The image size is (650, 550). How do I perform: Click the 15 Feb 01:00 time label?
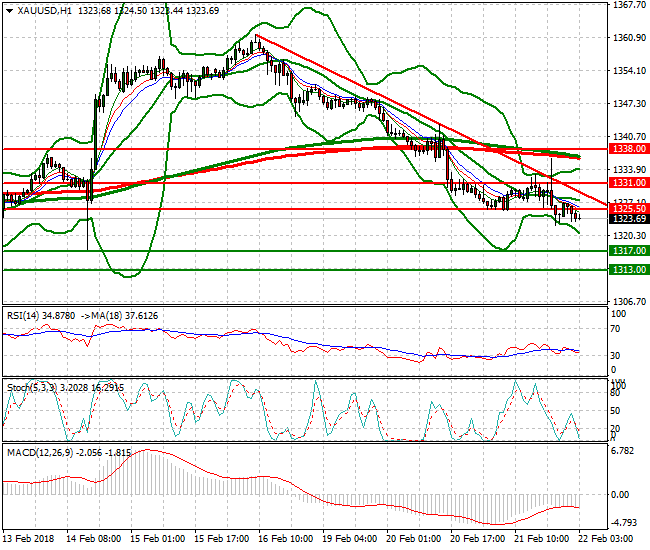(x=158, y=539)
